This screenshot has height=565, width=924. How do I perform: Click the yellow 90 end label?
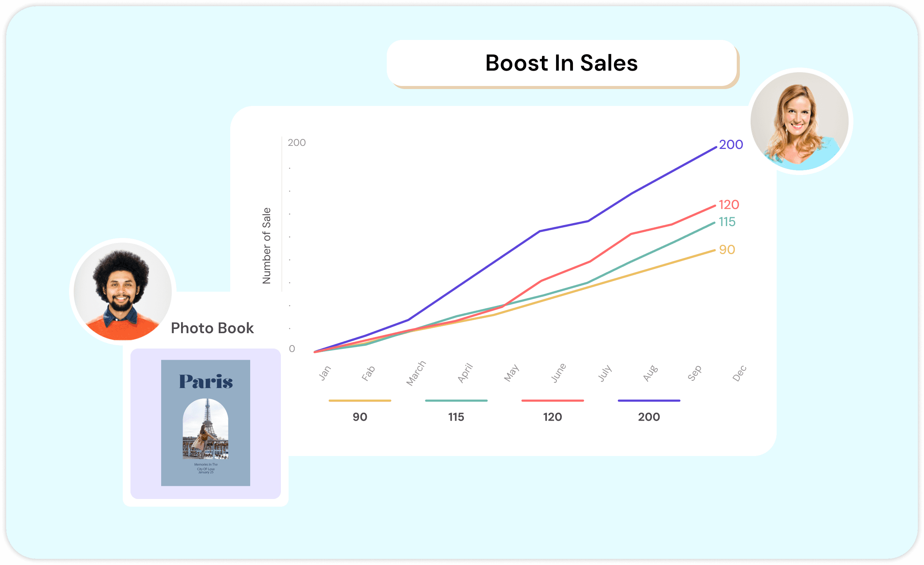tap(727, 250)
